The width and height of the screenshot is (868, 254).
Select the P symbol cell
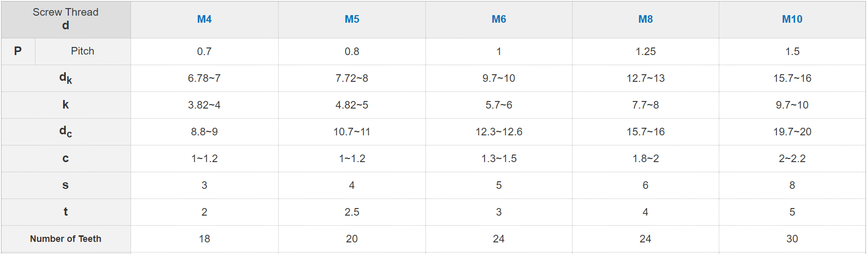point(18,51)
